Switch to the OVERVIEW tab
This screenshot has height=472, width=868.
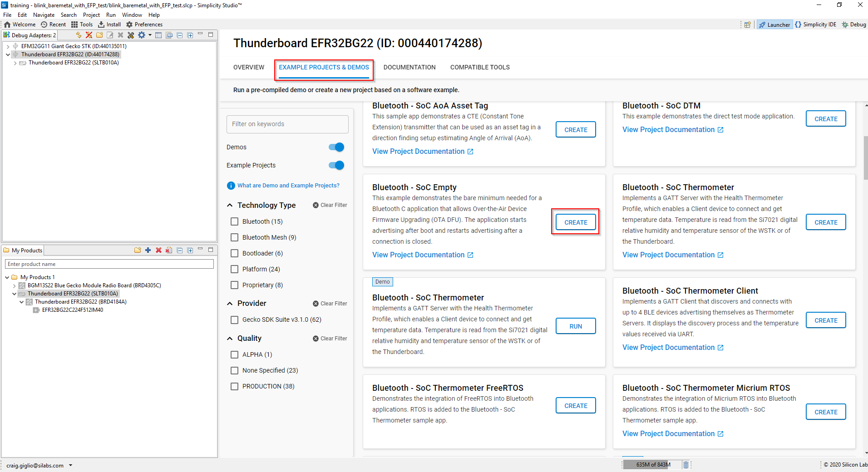tap(249, 67)
